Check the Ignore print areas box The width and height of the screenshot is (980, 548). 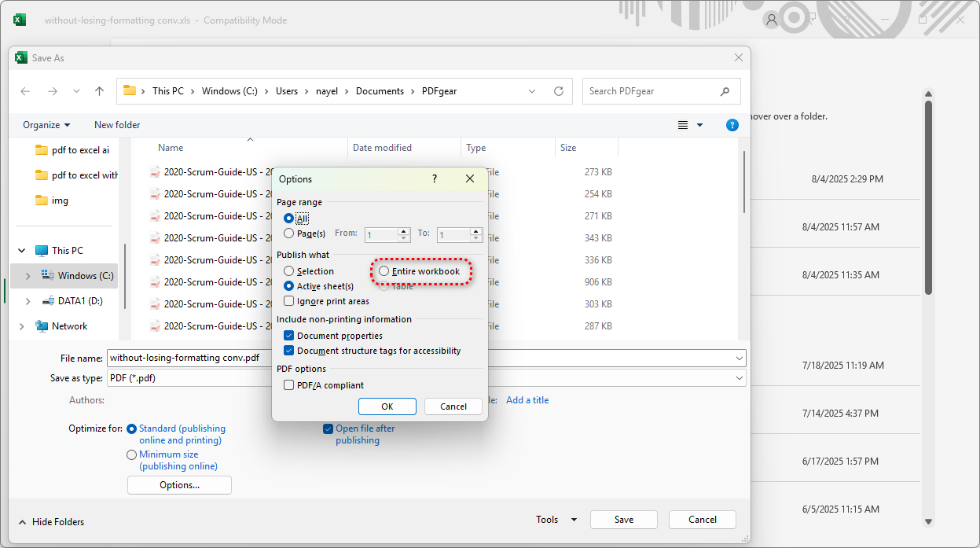pos(289,301)
